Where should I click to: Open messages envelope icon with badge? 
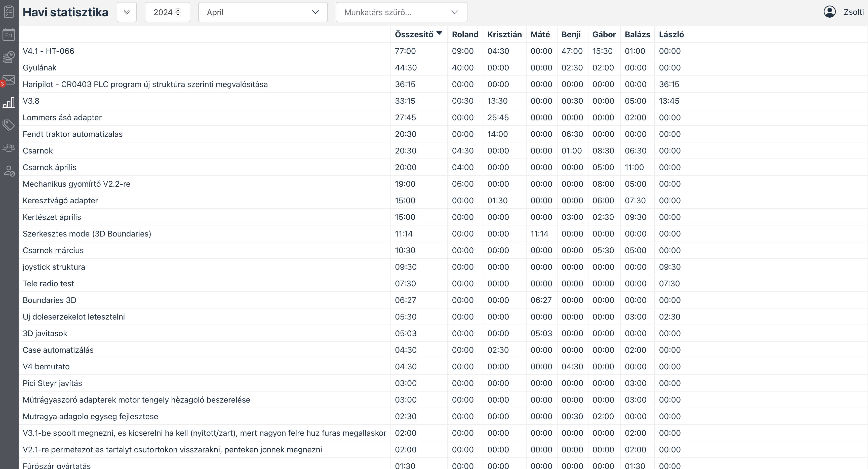click(9, 80)
